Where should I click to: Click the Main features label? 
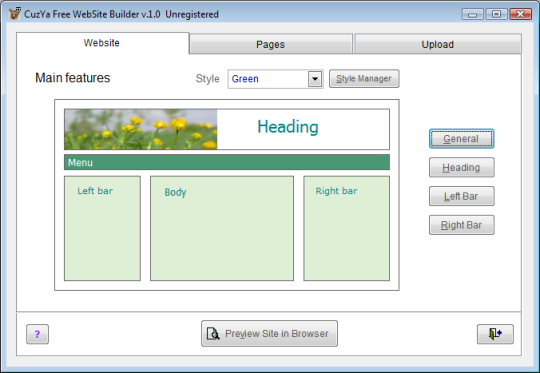point(73,78)
